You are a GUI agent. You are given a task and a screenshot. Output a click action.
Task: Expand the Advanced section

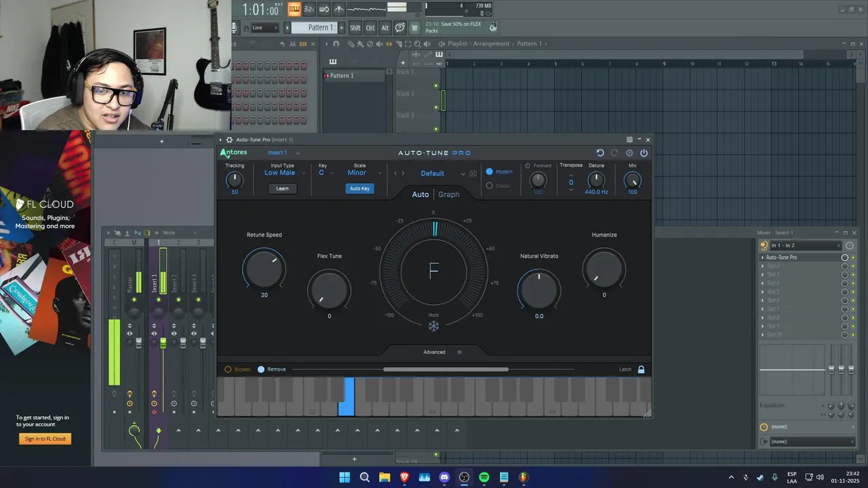(442, 352)
